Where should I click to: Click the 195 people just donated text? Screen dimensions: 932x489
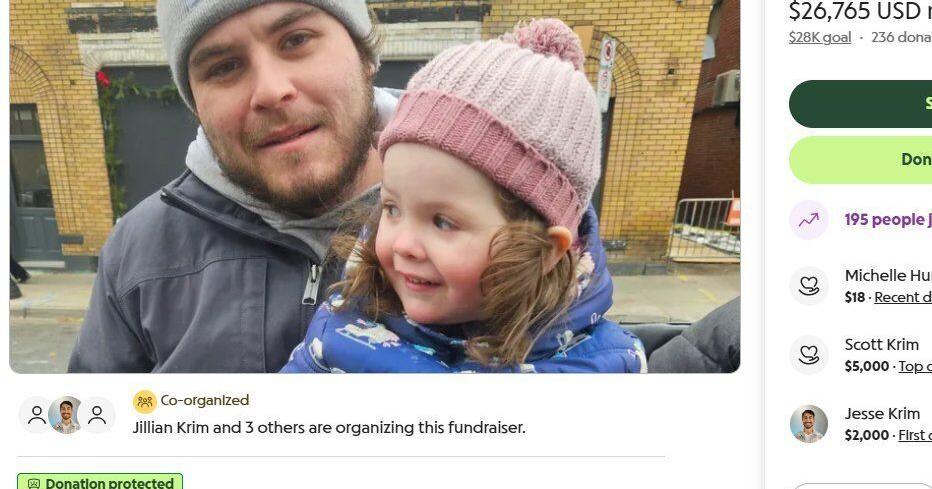click(x=888, y=220)
